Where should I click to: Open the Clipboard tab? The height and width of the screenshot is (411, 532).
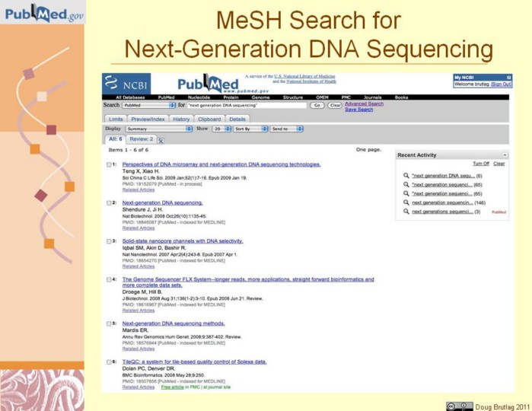(209, 119)
